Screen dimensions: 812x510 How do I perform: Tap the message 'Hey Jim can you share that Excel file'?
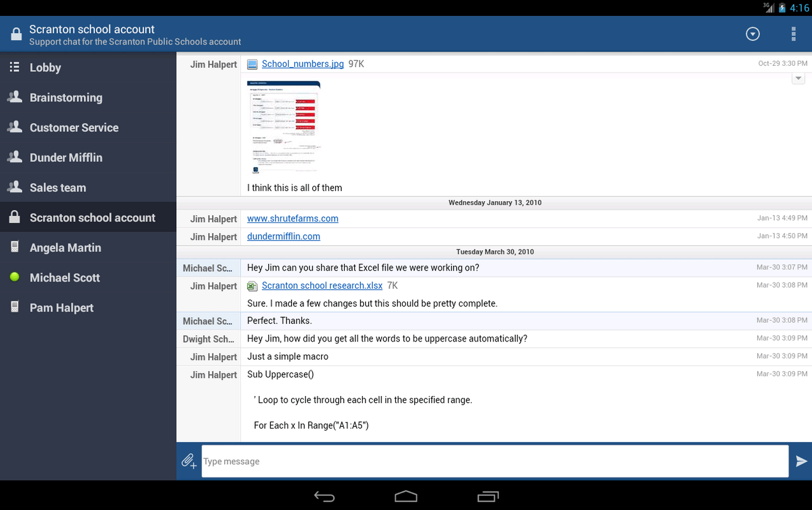(x=363, y=267)
